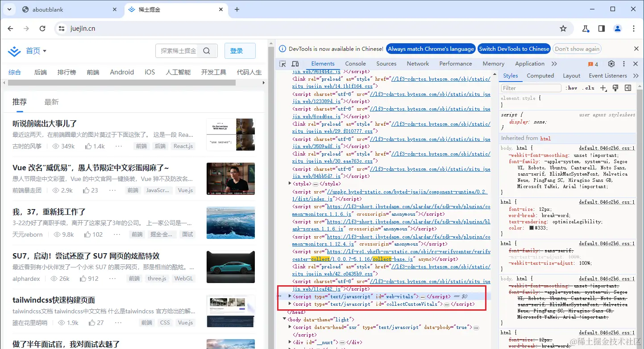This screenshot has width=644, height=349.
Task: Click the Juejin search input field
Action: click(x=179, y=51)
